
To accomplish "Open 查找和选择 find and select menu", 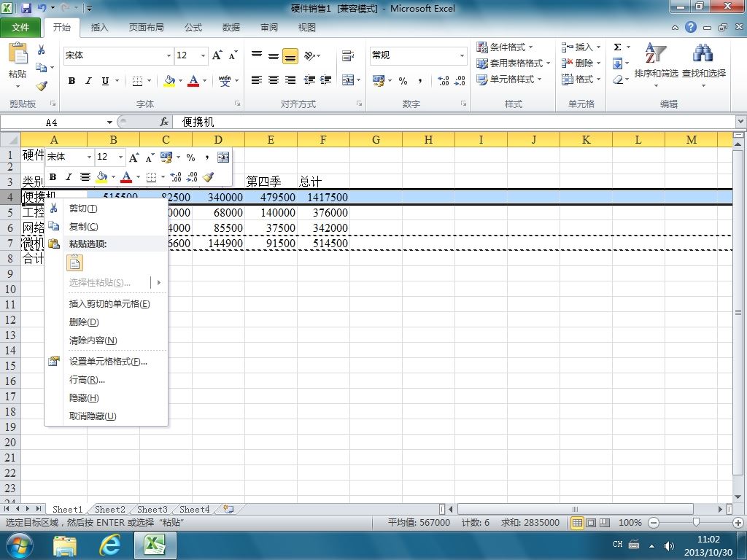I will (704, 65).
